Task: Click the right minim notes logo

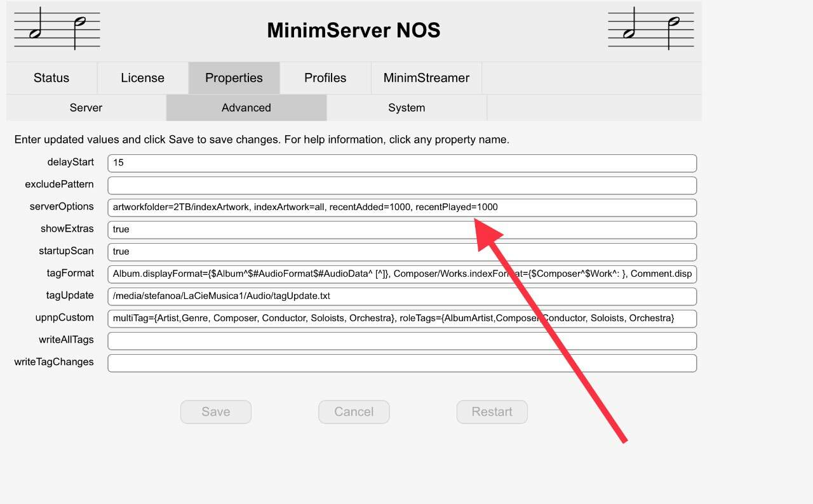Action: coord(651,29)
